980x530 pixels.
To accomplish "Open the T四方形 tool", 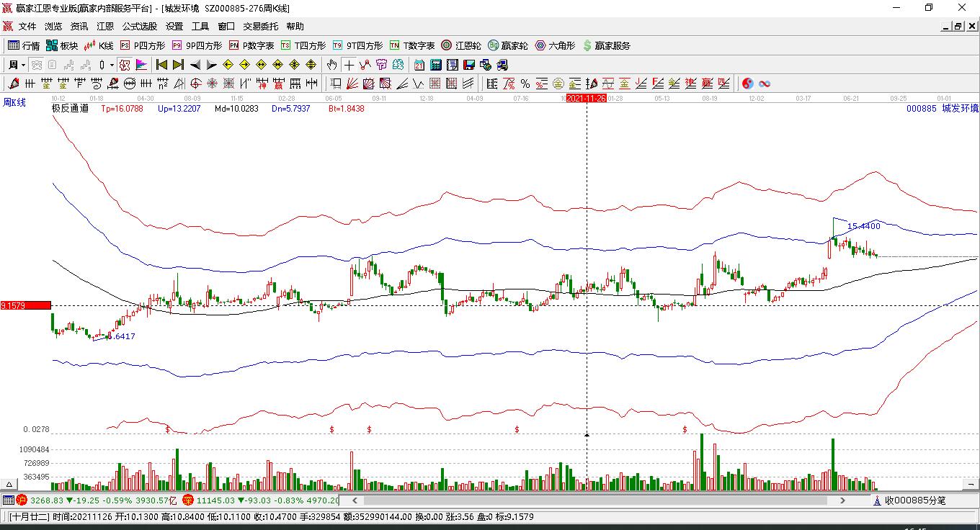I will click(x=303, y=45).
